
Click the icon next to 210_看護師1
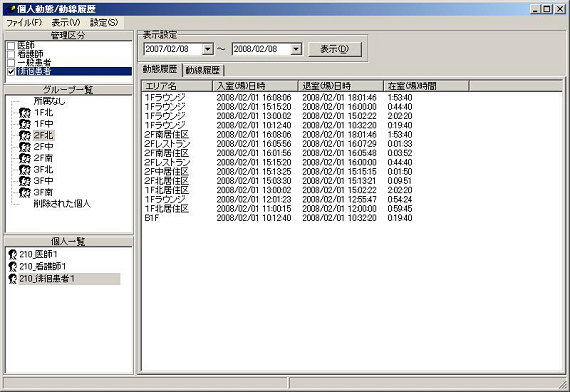(x=12, y=267)
